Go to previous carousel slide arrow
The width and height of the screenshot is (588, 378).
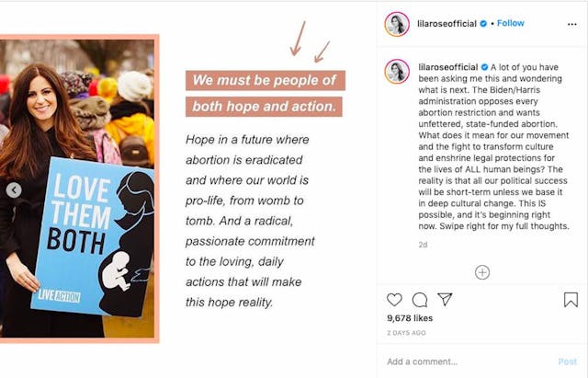(14, 190)
